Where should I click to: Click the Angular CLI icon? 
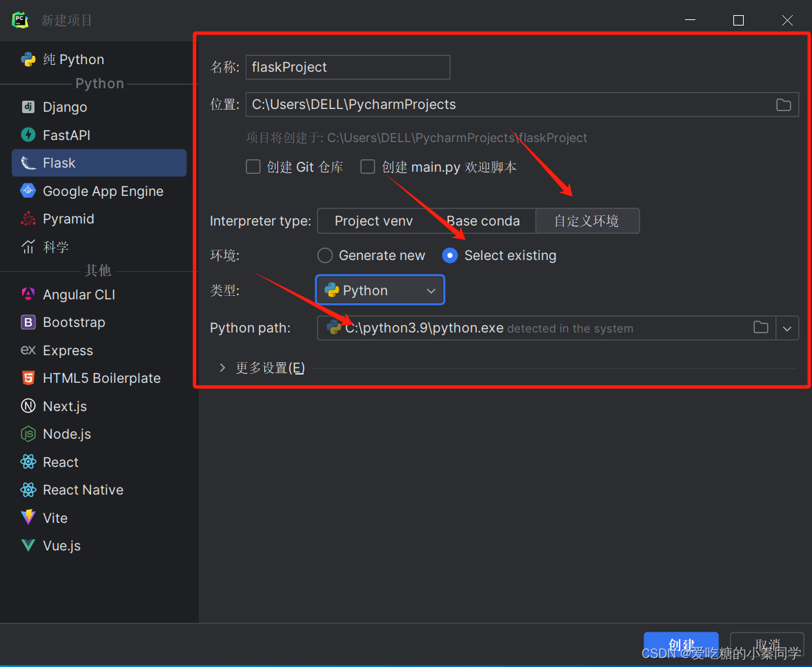tap(28, 294)
